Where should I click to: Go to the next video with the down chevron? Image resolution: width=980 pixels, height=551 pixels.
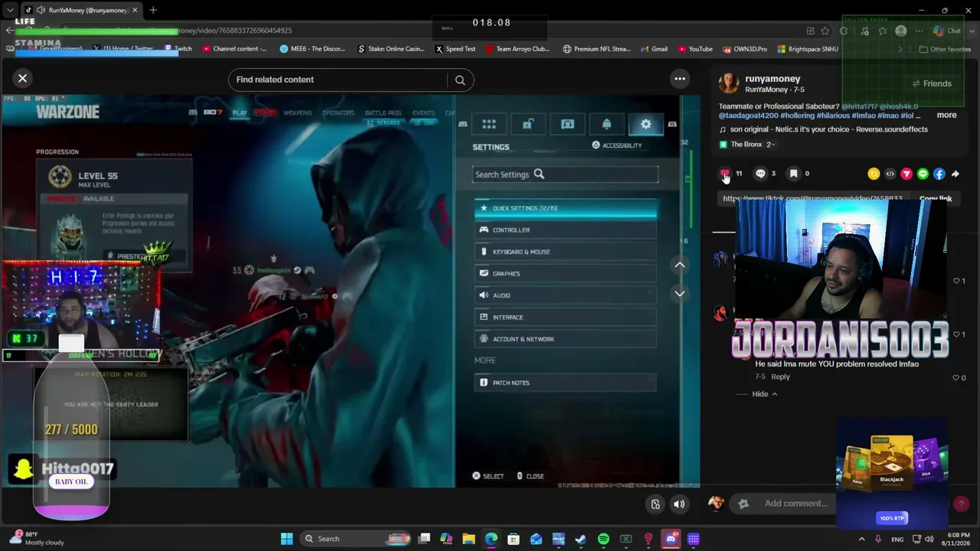(x=679, y=294)
